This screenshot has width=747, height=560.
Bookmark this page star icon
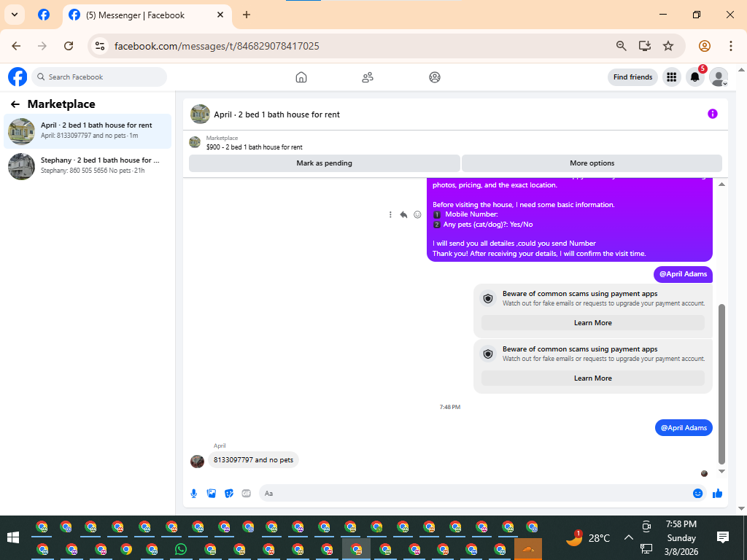pos(668,46)
